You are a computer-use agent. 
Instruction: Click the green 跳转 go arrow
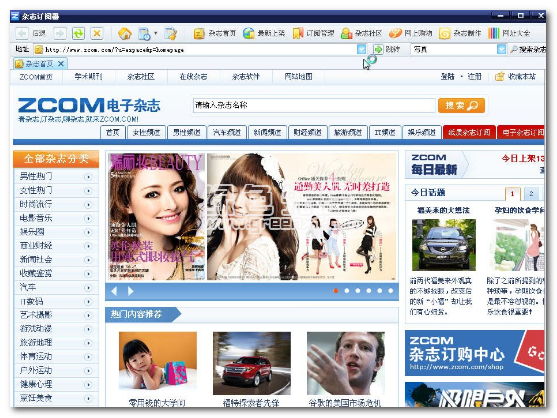[x=379, y=49]
